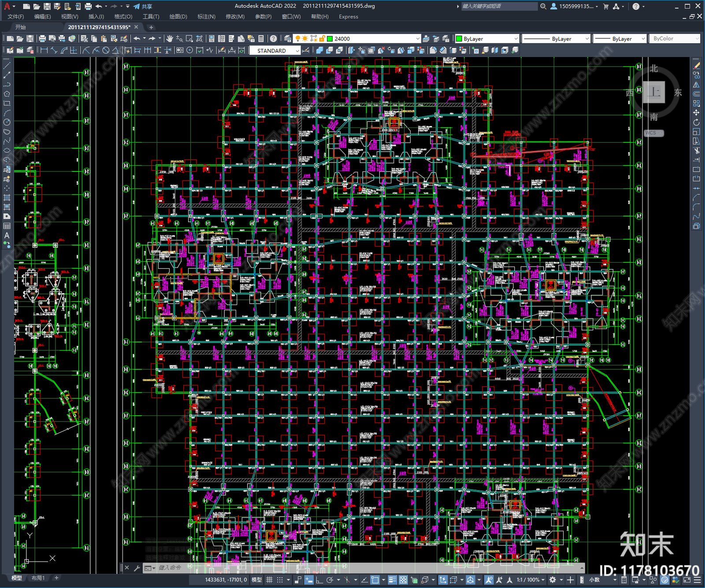The width and height of the screenshot is (705, 588).
Task: Click the new drawing tab plus button
Action: pos(151,27)
